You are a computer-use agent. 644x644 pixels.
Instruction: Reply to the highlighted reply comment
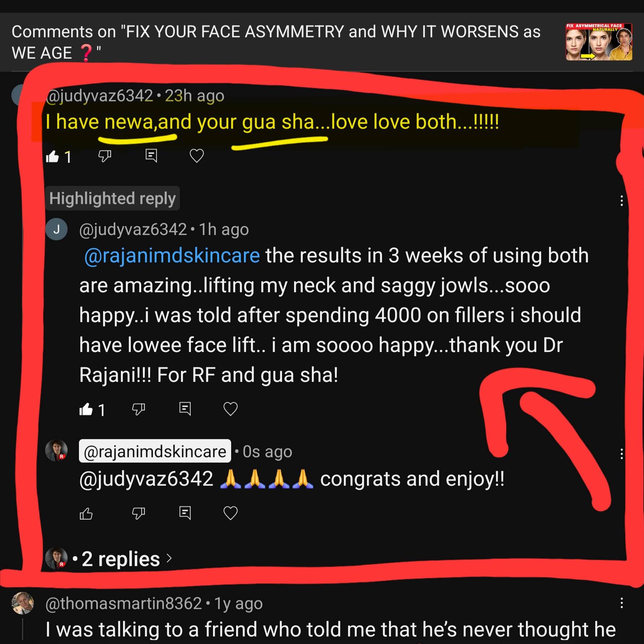[185, 409]
